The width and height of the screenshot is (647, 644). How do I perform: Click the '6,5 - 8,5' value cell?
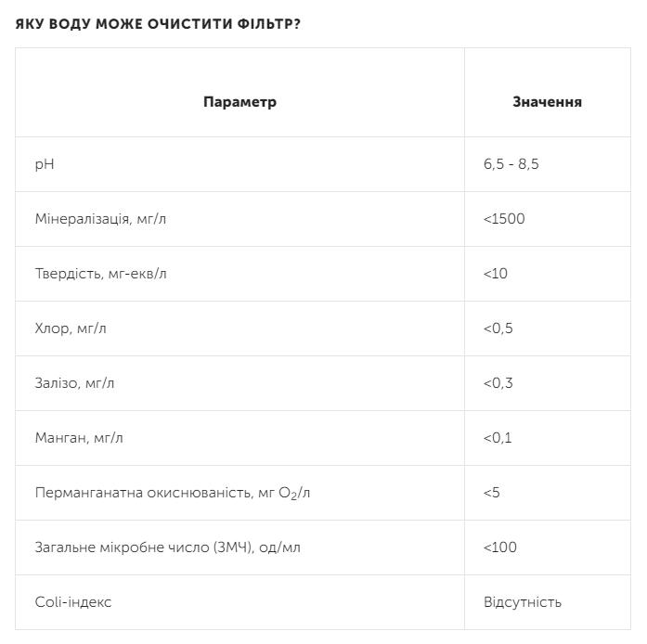pos(511,164)
